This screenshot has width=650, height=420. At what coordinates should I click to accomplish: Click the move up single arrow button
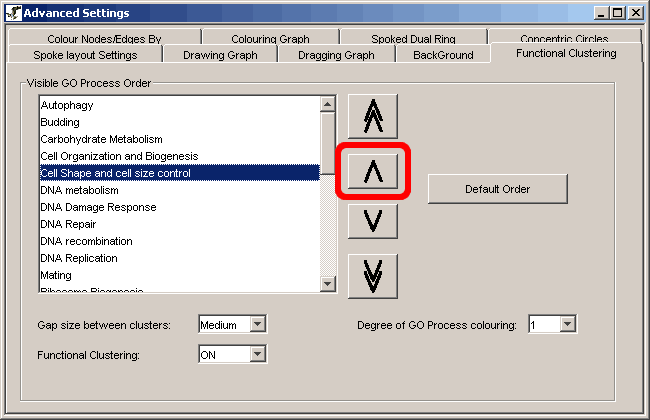373,172
